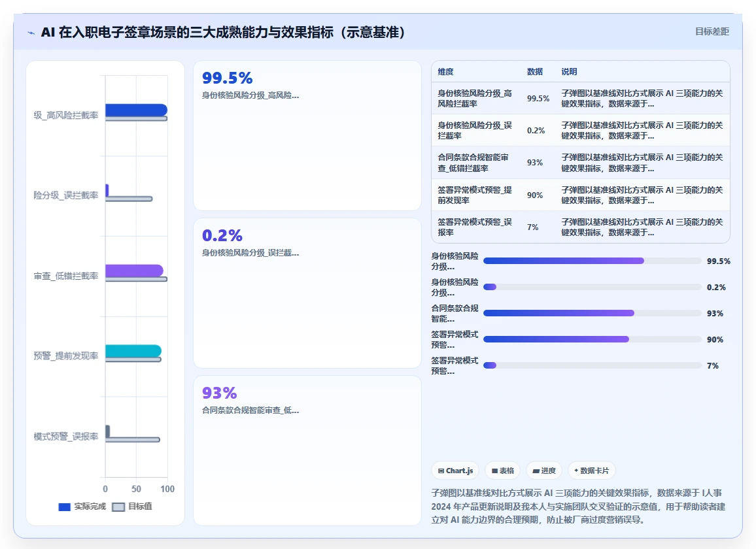This screenshot has height=549, width=756.
Task: Click the small gray-dark 误报率 actual bar
Action: point(107,431)
